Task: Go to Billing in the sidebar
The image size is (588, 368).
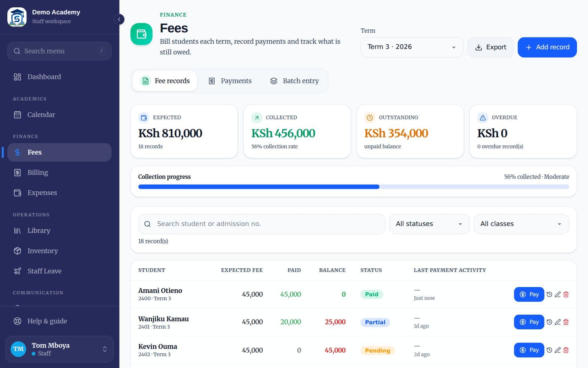Action: click(x=60, y=172)
